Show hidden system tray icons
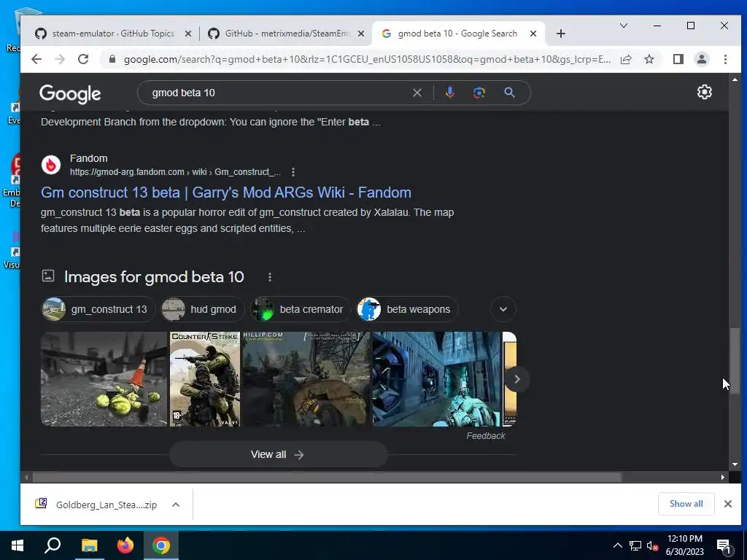The height and width of the screenshot is (560, 747). 617,545
